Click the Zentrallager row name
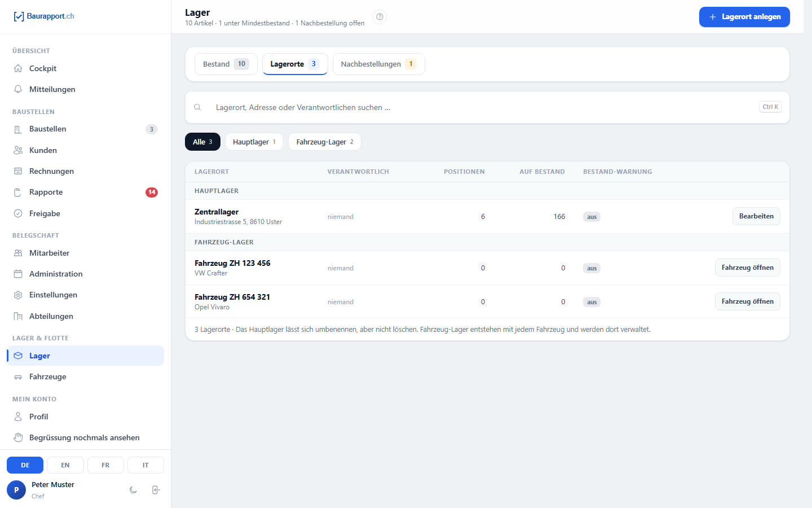This screenshot has height=508, width=812. pos(217,212)
